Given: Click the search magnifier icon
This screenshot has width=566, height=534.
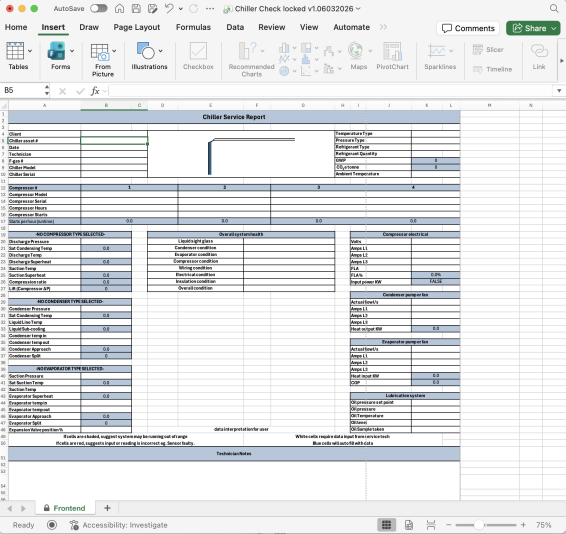Looking at the screenshot, I should (x=554, y=9).
